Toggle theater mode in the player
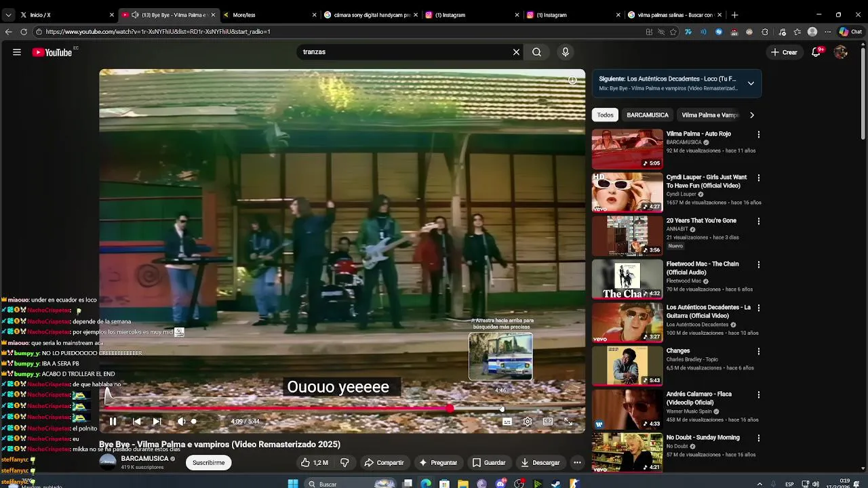 coord(548,422)
